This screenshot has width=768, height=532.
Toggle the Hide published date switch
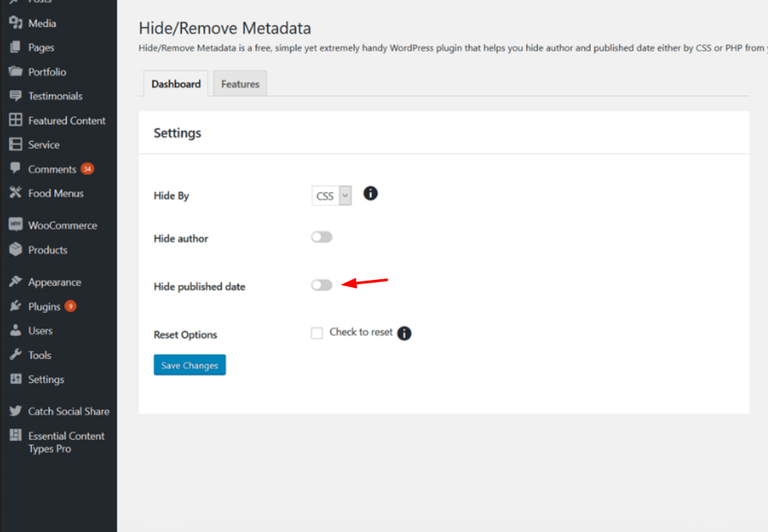coord(322,286)
